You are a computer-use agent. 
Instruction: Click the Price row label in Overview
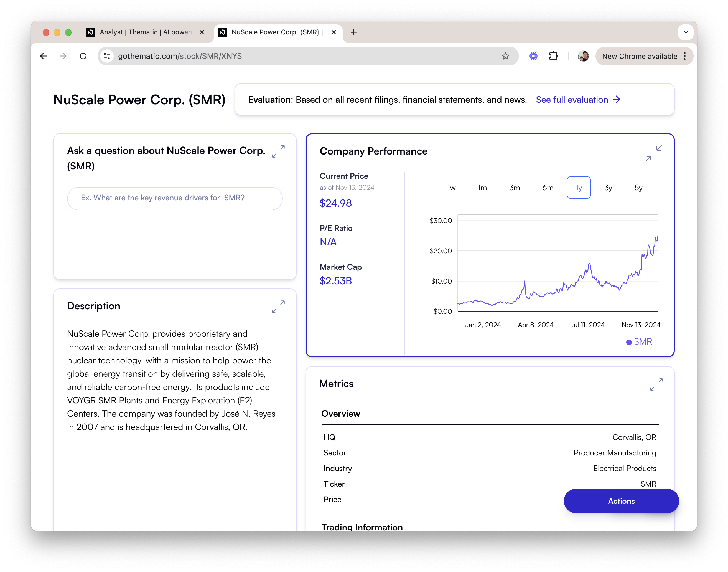click(332, 499)
